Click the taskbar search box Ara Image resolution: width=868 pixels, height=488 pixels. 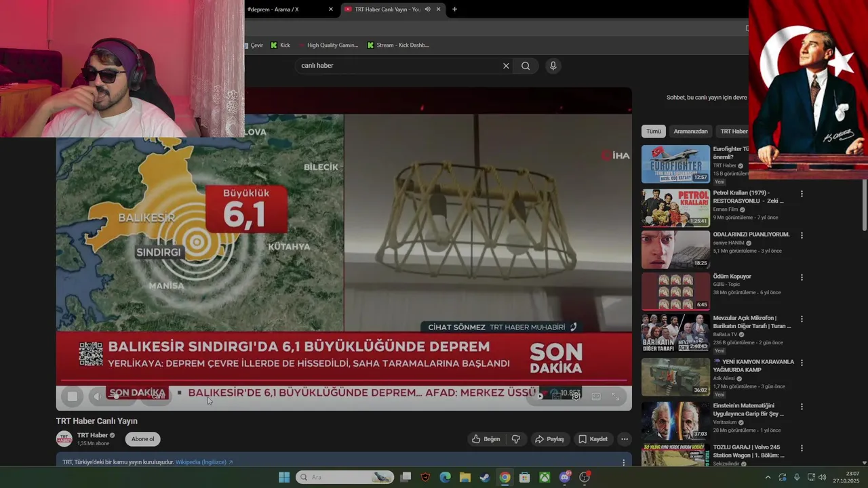(344, 477)
